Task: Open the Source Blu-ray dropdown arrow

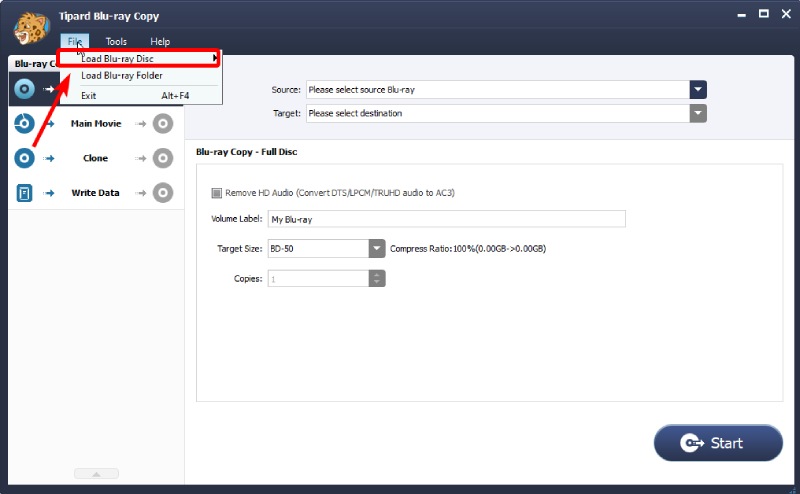Action: (x=698, y=90)
